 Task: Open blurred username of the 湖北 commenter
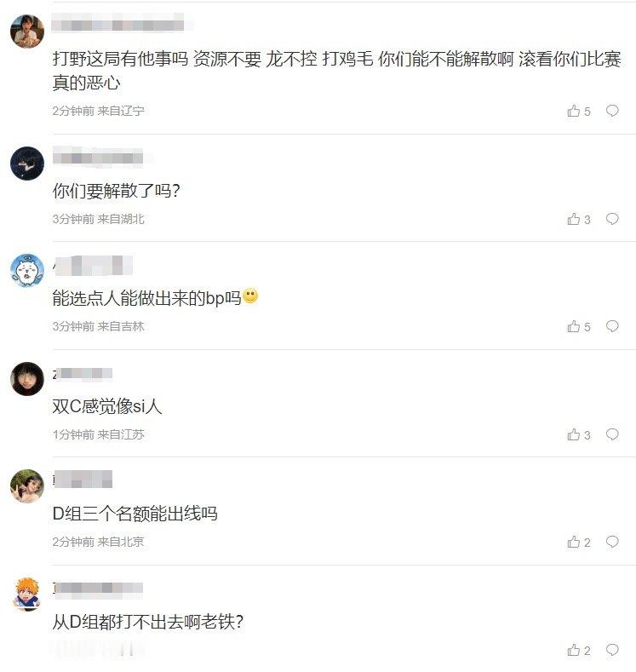[98, 158]
